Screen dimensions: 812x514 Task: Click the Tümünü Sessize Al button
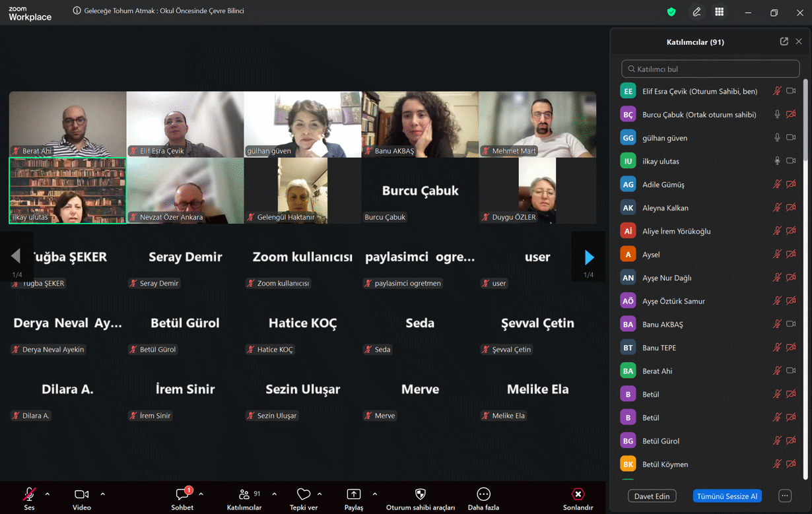pyautogui.click(x=727, y=496)
